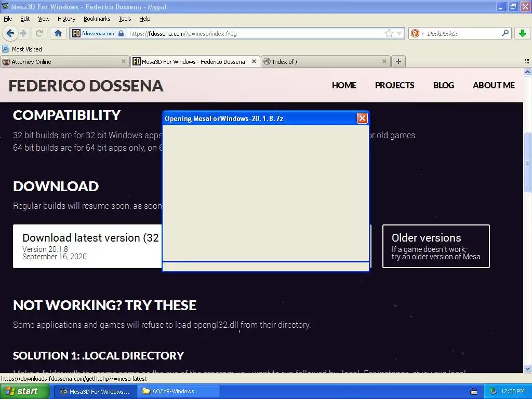Click the Most Visited bookmarks item
This screenshot has height=399, width=532.
[x=22, y=49]
